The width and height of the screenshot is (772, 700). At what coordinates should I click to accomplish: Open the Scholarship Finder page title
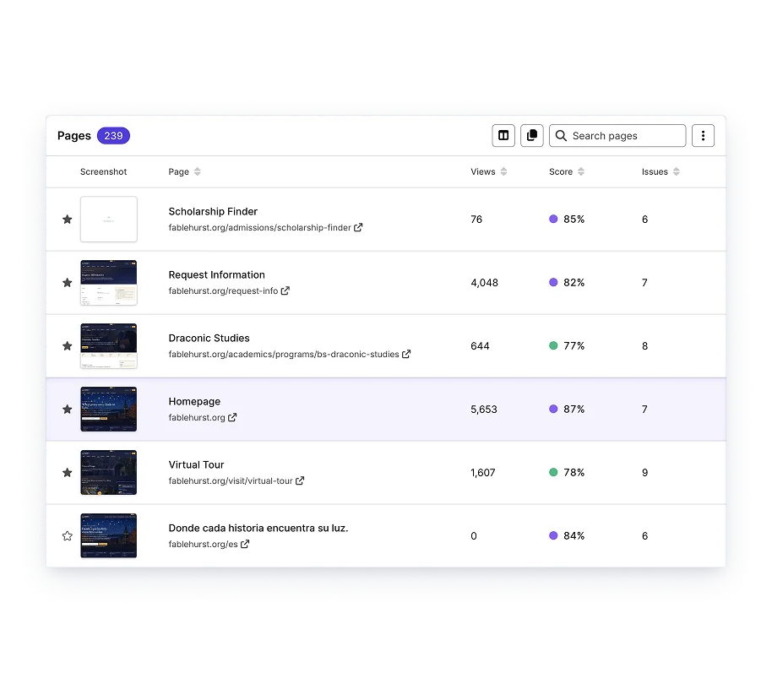(213, 211)
